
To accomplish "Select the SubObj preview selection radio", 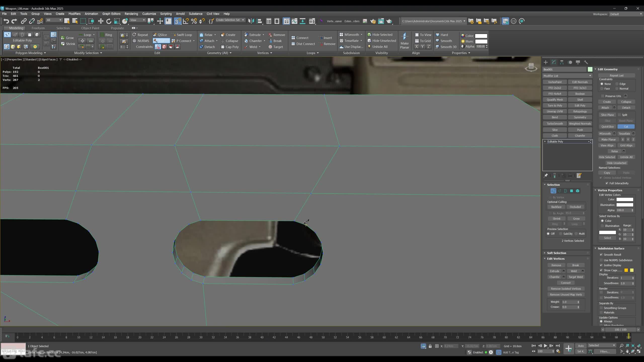I will [x=561, y=234].
